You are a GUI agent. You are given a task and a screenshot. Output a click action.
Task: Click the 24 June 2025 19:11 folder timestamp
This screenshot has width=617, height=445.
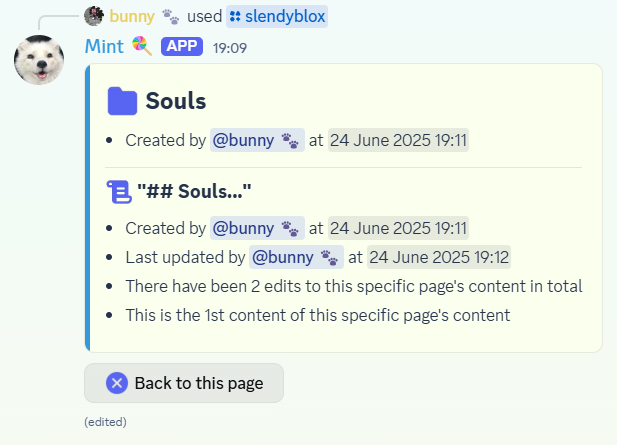398,140
